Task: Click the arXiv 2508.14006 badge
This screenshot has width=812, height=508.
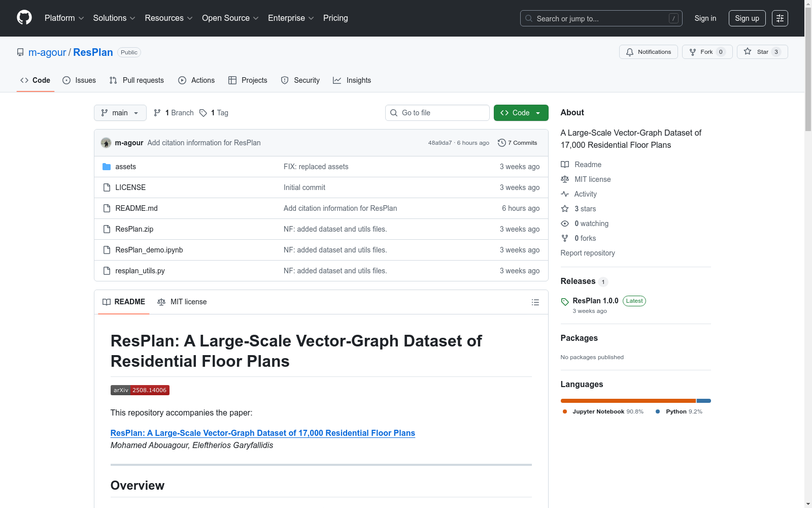Action: [x=140, y=390]
